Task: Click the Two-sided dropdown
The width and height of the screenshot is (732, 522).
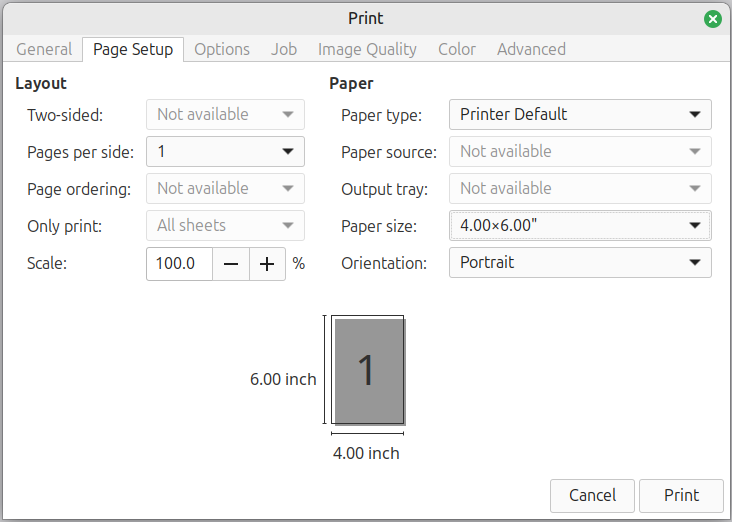Action: [225, 114]
